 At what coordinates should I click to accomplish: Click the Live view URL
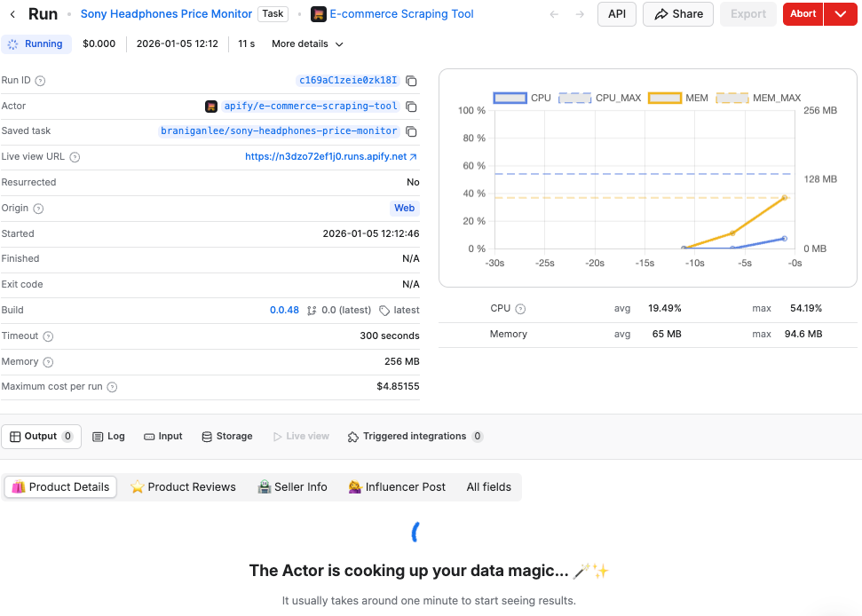click(328, 156)
